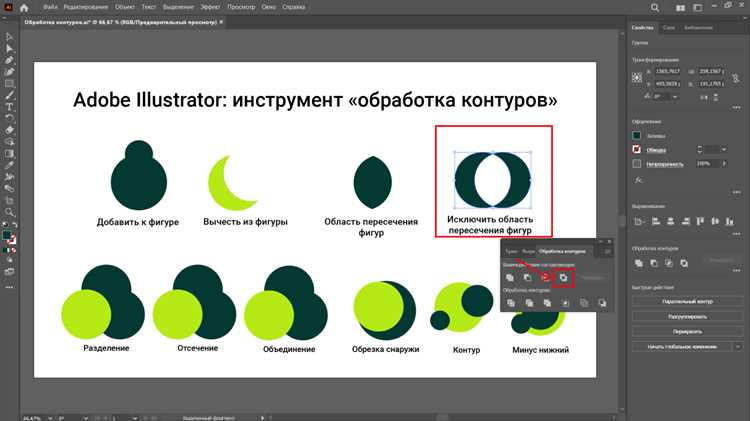Open the Arrange Documents icon

tap(680, 8)
